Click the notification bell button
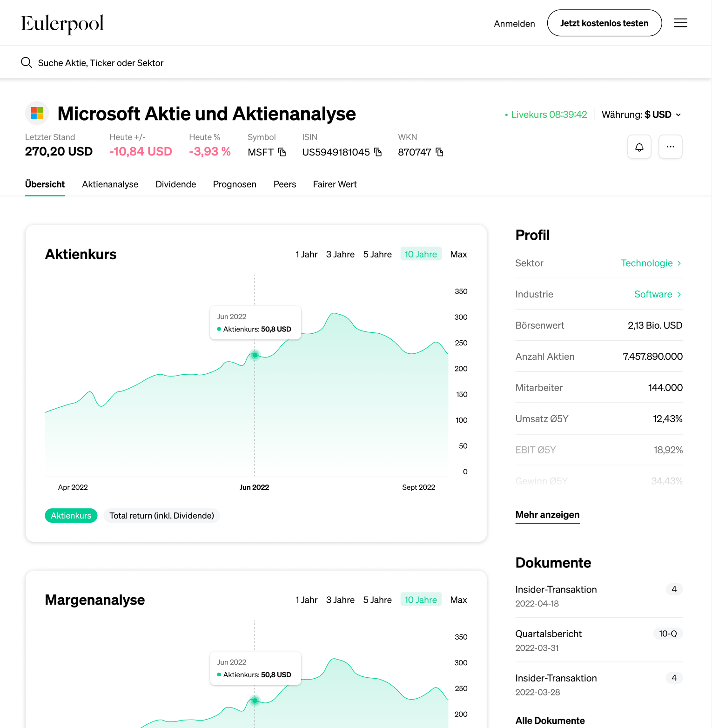Screen dimensions: 712x728 [639, 147]
